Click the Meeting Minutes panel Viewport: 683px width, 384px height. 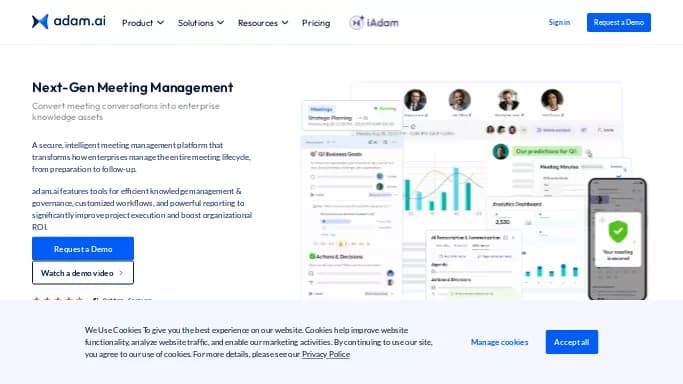click(582, 176)
